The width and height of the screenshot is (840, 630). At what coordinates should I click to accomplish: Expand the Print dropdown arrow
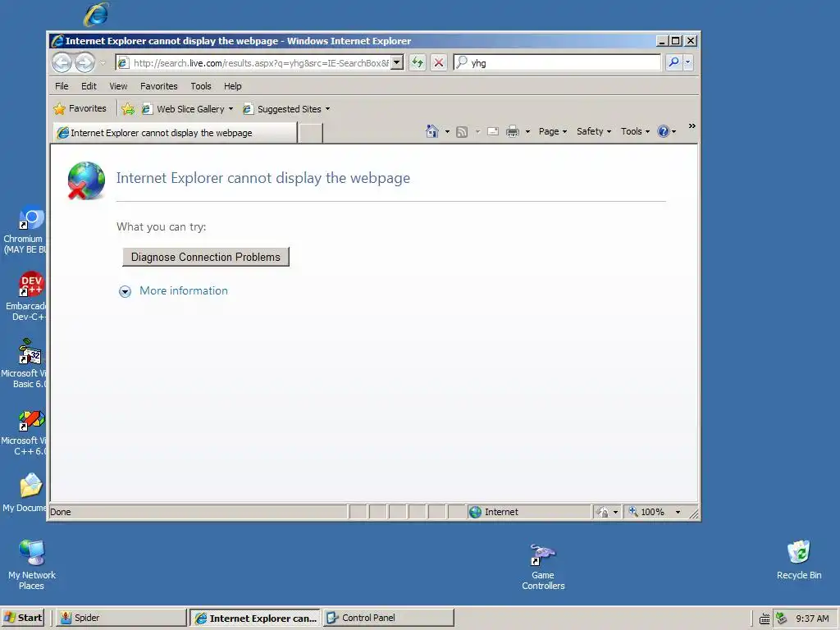click(x=527, y=131)
